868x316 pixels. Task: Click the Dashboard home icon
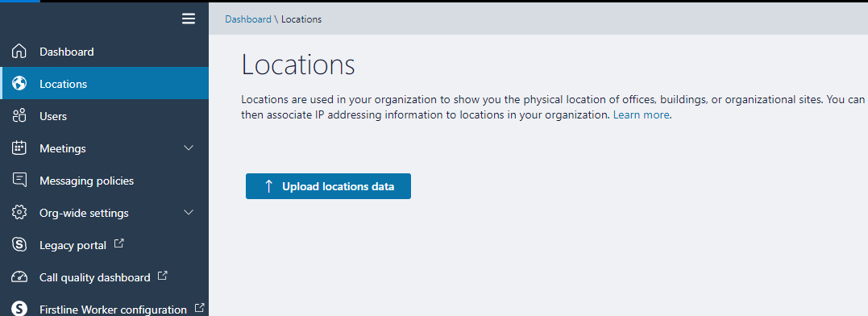(x=19, y=52)
